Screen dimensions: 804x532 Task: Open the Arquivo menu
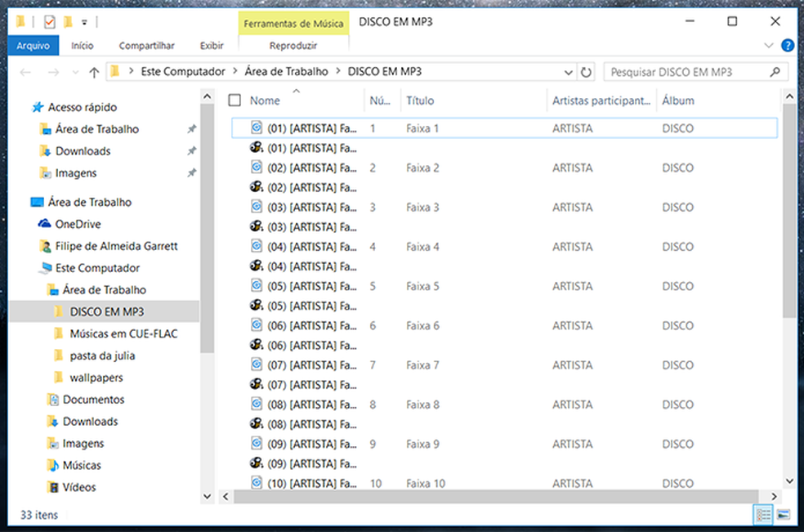click(x=33, y=46)
